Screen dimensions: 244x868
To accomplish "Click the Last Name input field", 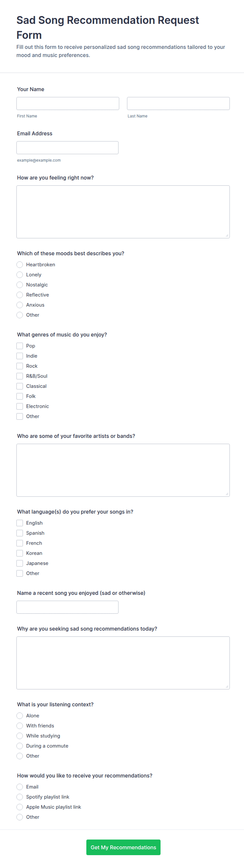I will click(178, 104).
